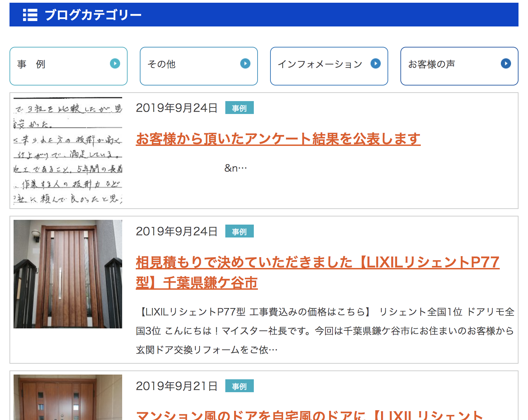Click the handwritten survey thumbnail image
Viewport: 528px width, 420px height.
(x=68, y=151)
